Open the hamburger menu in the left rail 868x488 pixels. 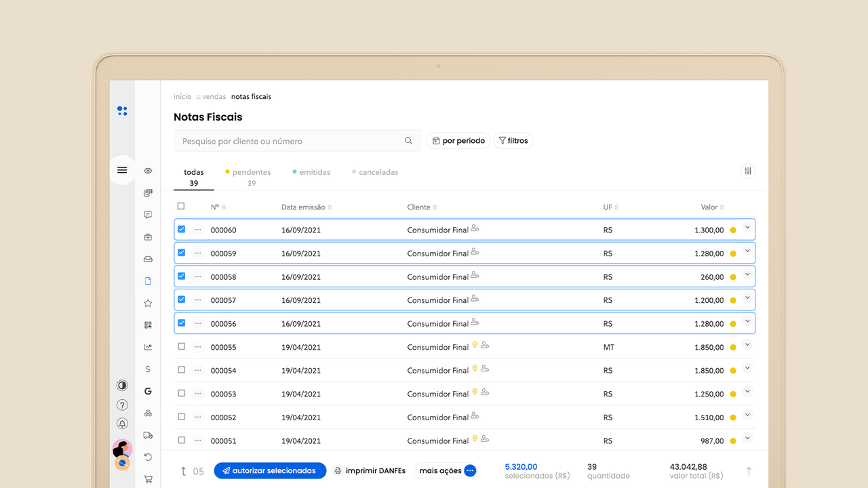click(122, 170)
